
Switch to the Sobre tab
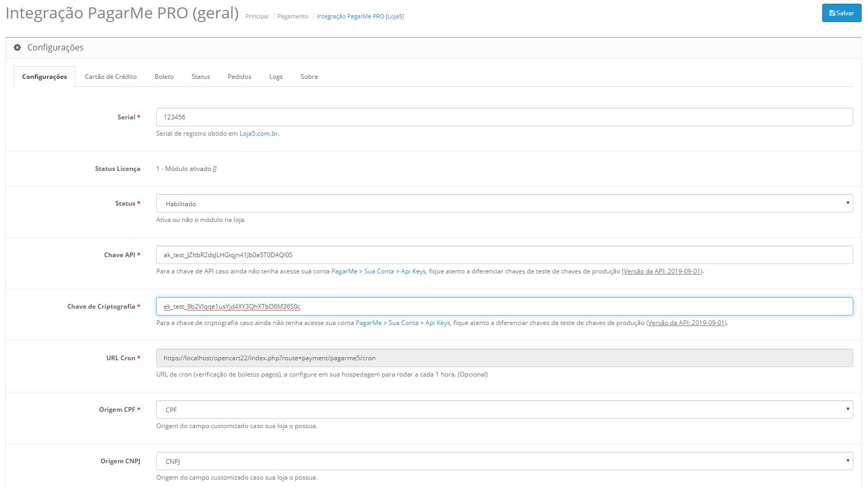pyautogui.click(x=309, y=76)
